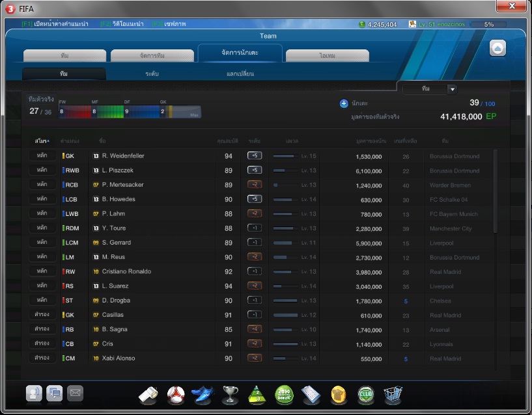
Task: Click the avatar icon beside Lv. 51
Action: click(412, 24)
